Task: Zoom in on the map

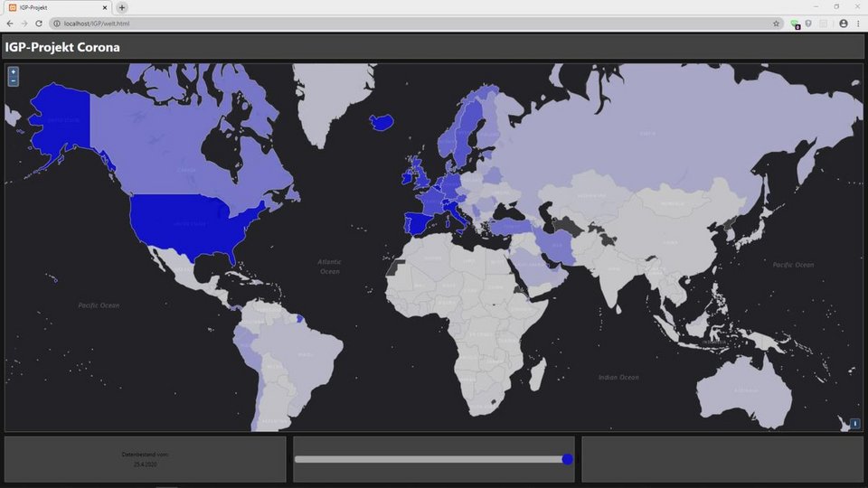Action: tap(13, 71)
